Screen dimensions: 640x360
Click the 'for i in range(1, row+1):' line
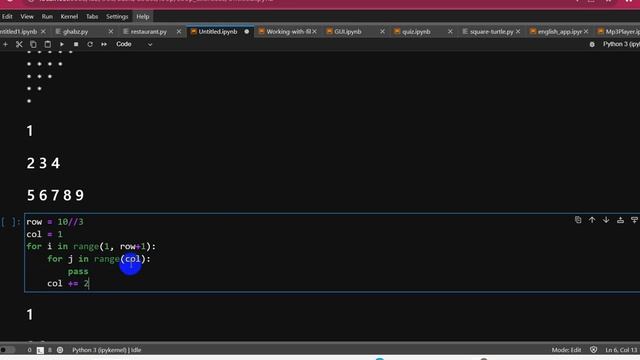[x=91, y=247]
